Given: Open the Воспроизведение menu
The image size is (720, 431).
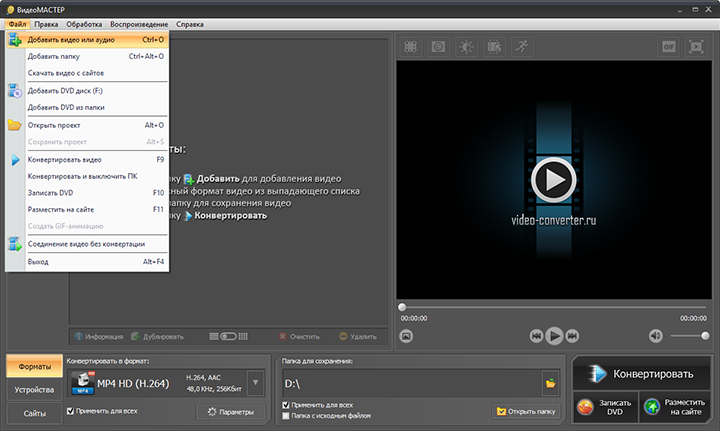Looking at the screenshot, I should point(138,22).
